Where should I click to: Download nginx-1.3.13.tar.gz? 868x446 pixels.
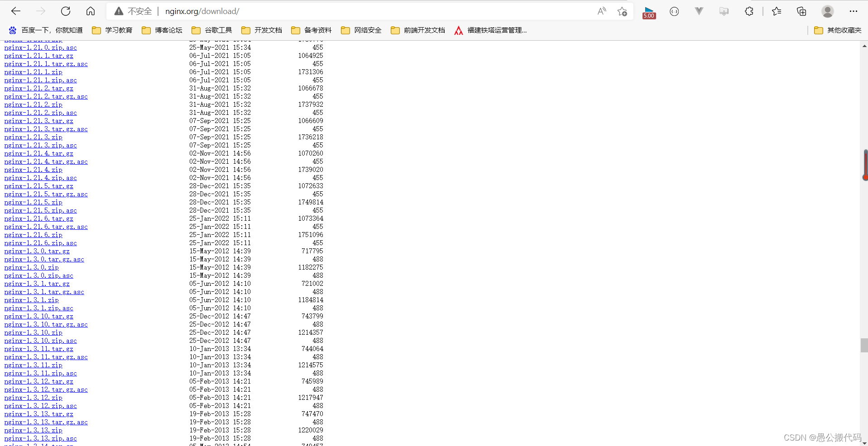pyautogui.click(x=39, y=414)
